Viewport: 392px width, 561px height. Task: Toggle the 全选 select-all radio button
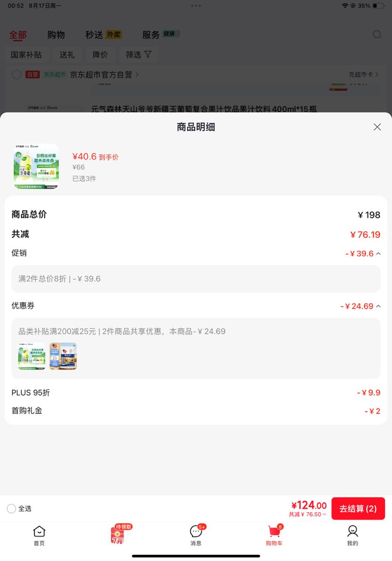click(11, 508)
